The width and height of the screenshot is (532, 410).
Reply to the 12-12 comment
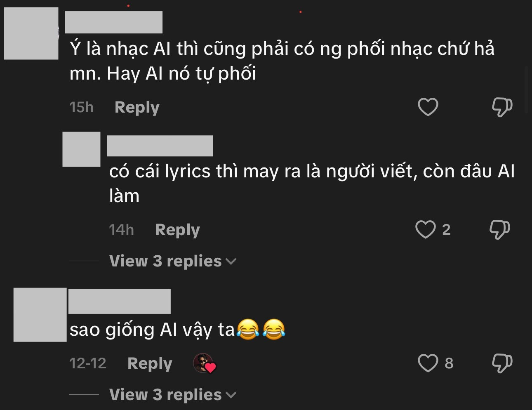pyautogui.click(x=150, y=363)
